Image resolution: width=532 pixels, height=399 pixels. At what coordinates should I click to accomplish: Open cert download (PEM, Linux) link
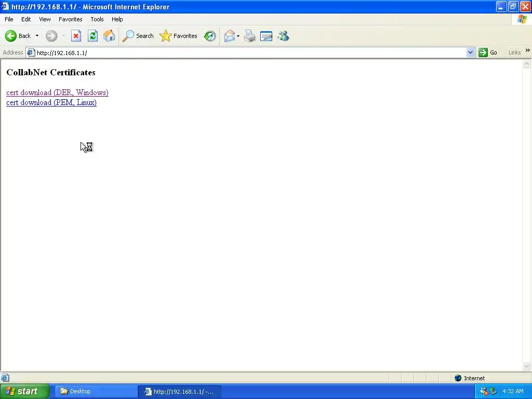point(51,102)
